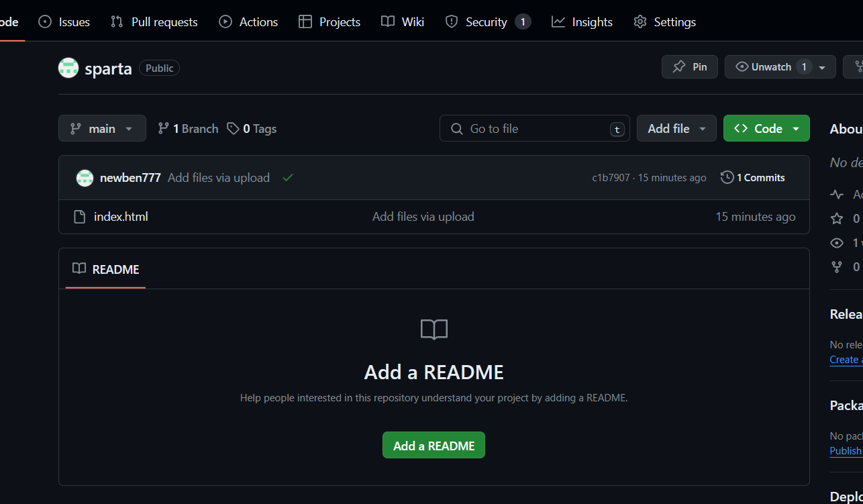Open the sparta repository name link

point(108,68)
